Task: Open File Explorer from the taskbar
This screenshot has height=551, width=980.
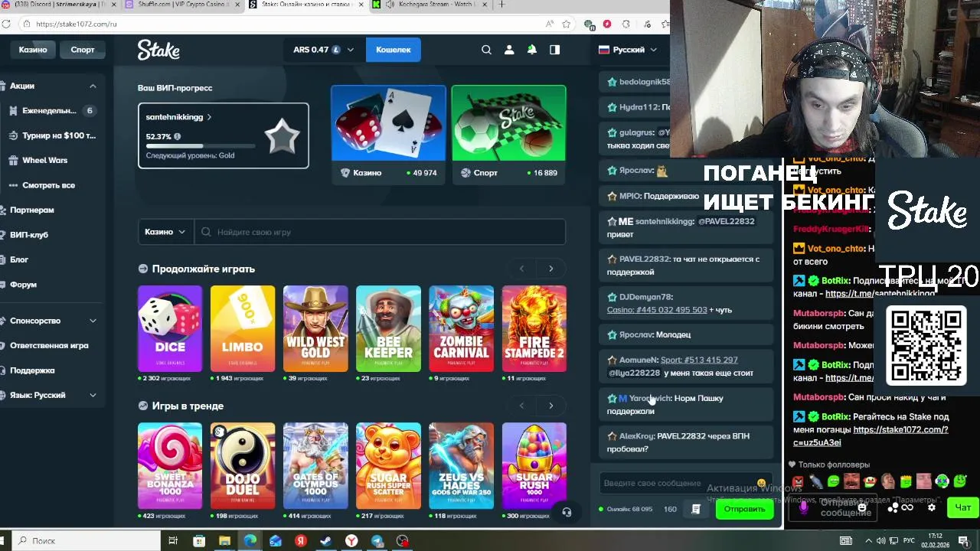Action: pyautogui.click(x=224, y=541)
